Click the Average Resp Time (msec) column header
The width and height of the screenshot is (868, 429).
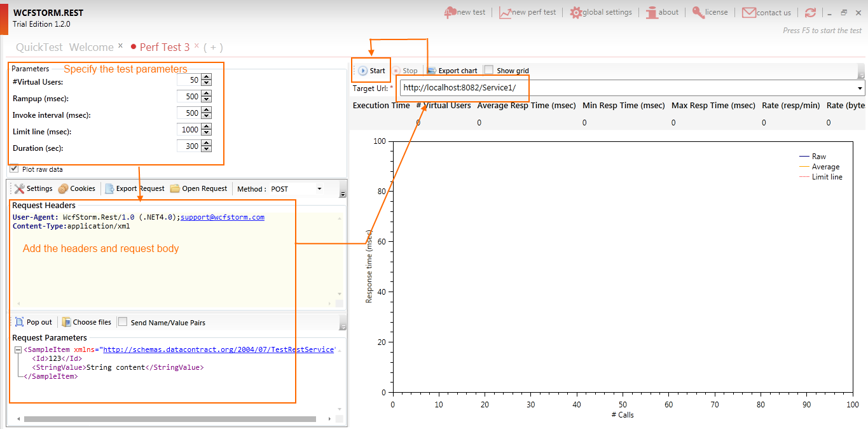point(527,106)
